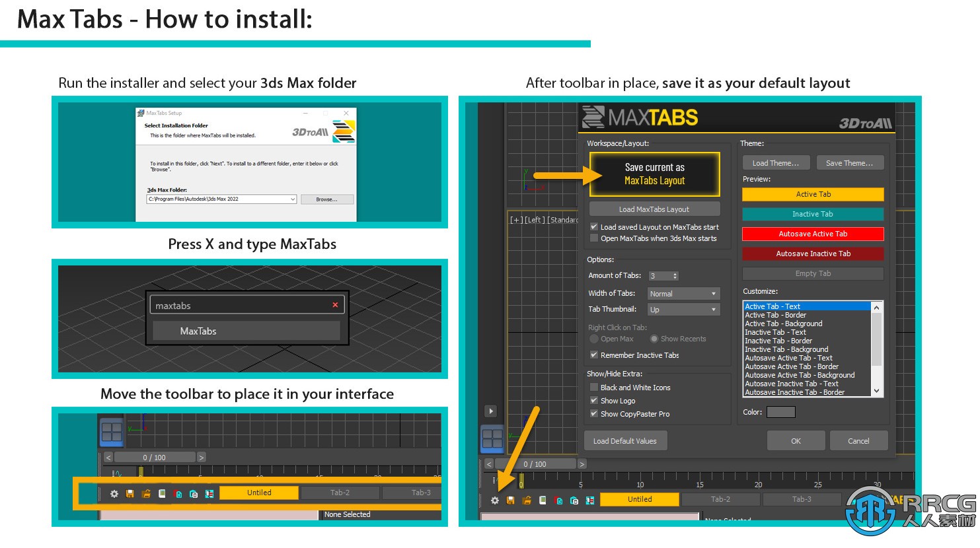Select 'Untiled' tab below the MaxTabs dialog

[x=640, y=499]
